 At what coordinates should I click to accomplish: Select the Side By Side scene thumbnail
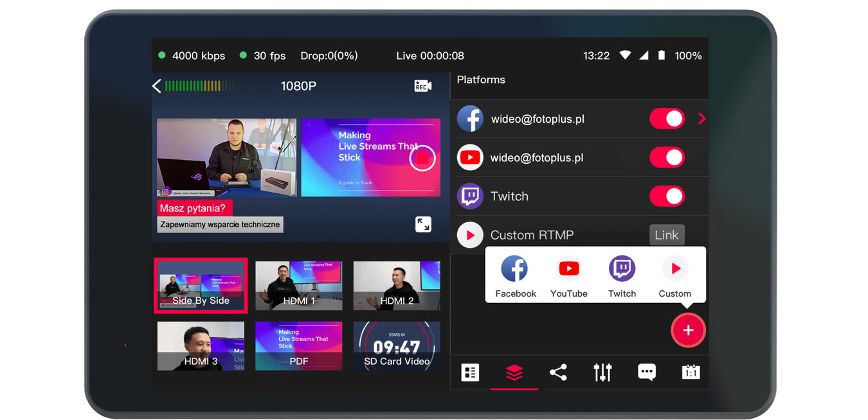click(201, 285)
